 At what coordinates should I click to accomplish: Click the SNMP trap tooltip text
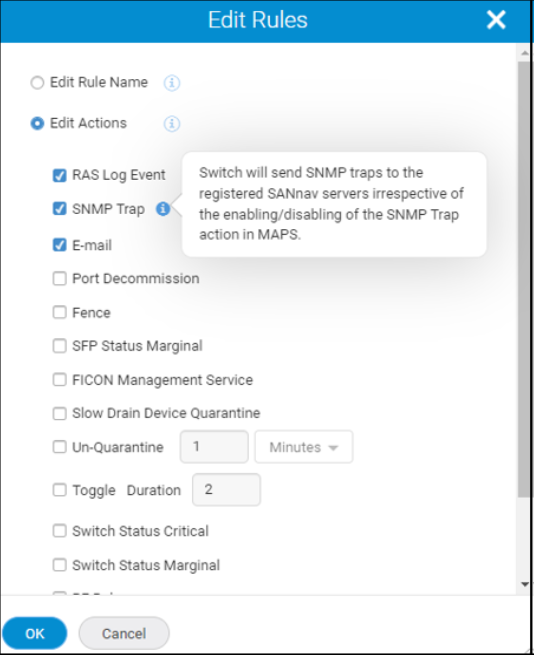331,204
